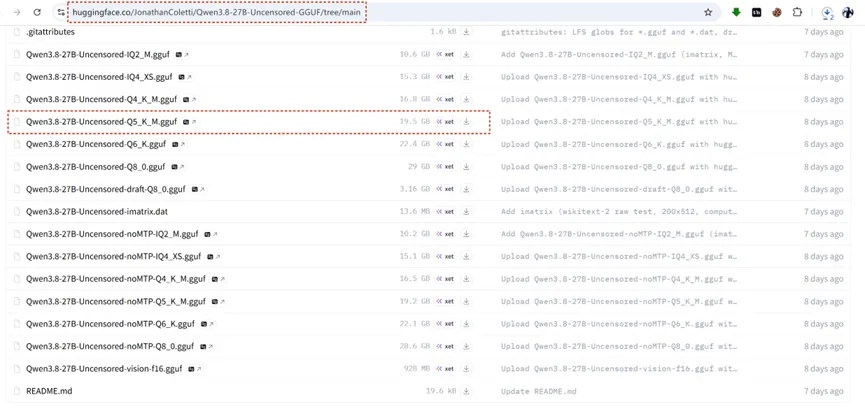Download Qwen3.8-27B-Uncensored-Q4_K_M.gguf
The height and width of the screenshot is (409, 865).
click(466, 99)
